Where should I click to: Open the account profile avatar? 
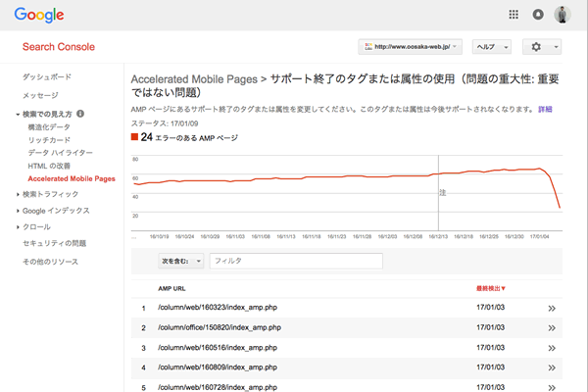click(563, 15)
